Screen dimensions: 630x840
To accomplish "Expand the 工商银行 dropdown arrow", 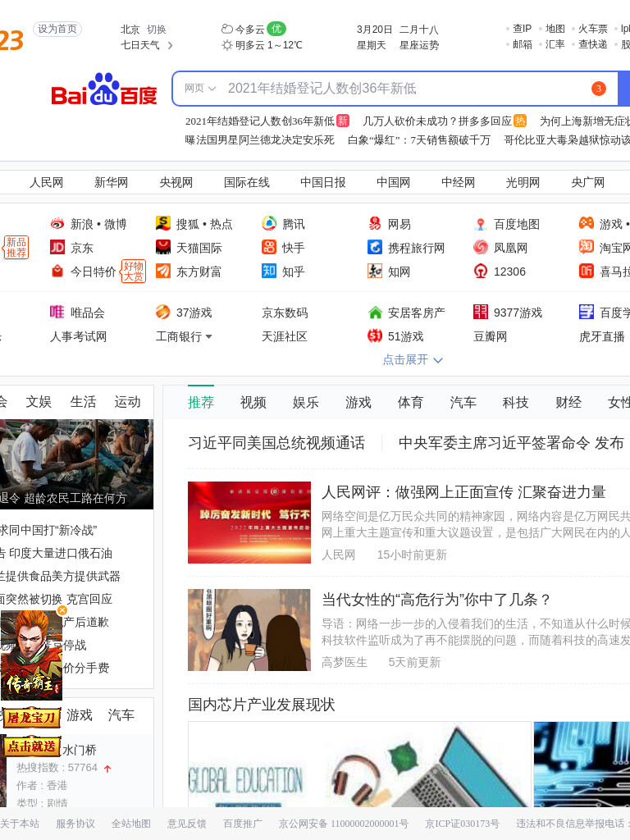I will (209, 337).
